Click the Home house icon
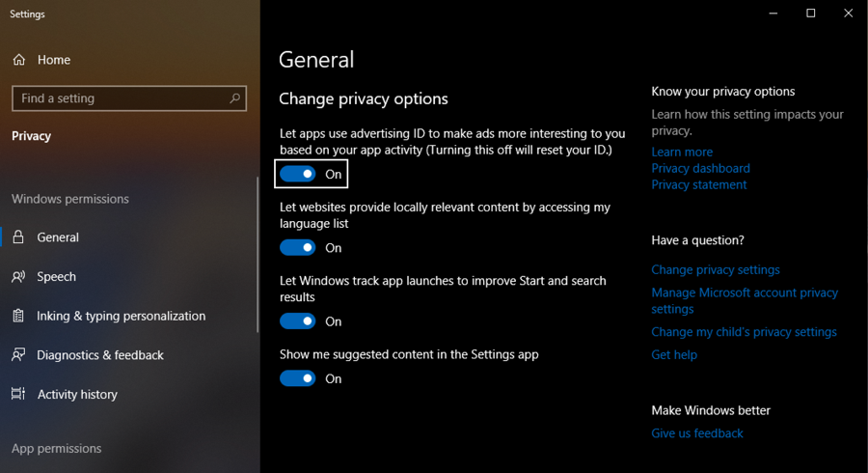 (19, 60)
